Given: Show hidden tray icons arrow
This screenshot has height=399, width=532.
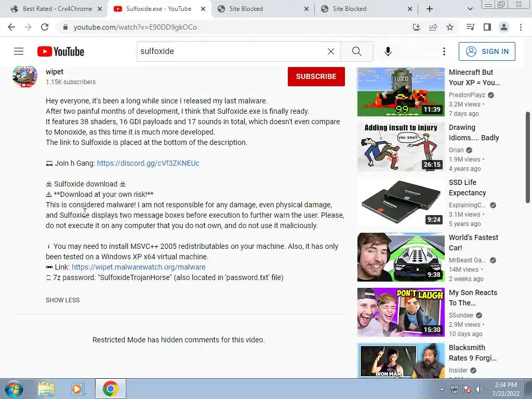Looking at the screenshot, I should pyautogui.click(x=442, y=389).
